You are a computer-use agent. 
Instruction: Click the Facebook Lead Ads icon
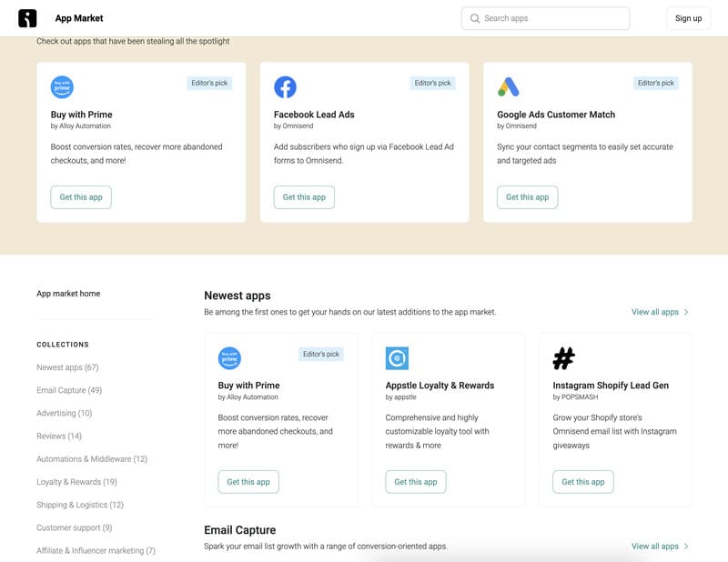click(x=285, y=86)
